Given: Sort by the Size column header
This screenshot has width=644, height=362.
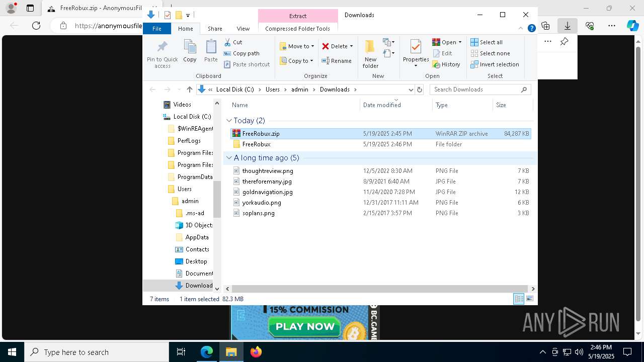Looking at the screenshot, I should 513,105.
